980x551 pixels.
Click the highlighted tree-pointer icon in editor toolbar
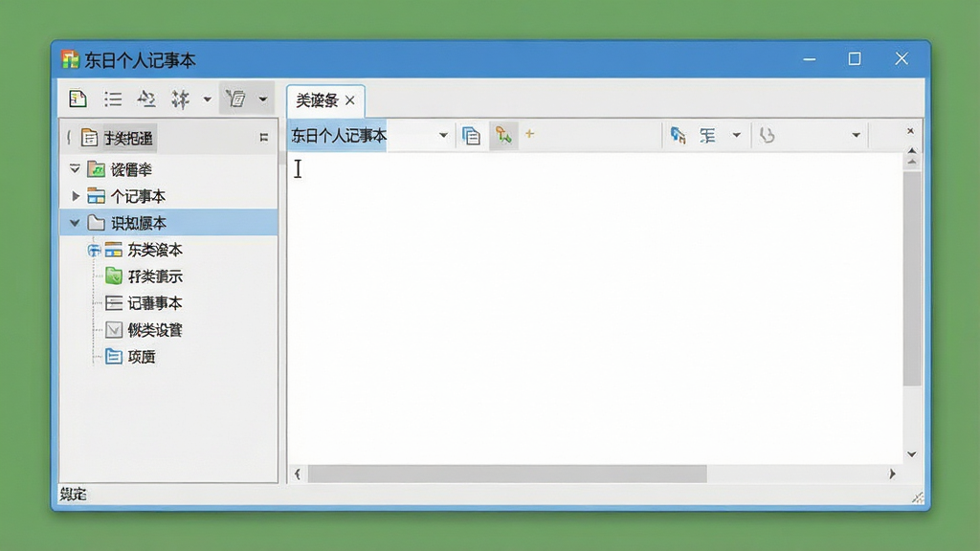(x=503, y=135)
